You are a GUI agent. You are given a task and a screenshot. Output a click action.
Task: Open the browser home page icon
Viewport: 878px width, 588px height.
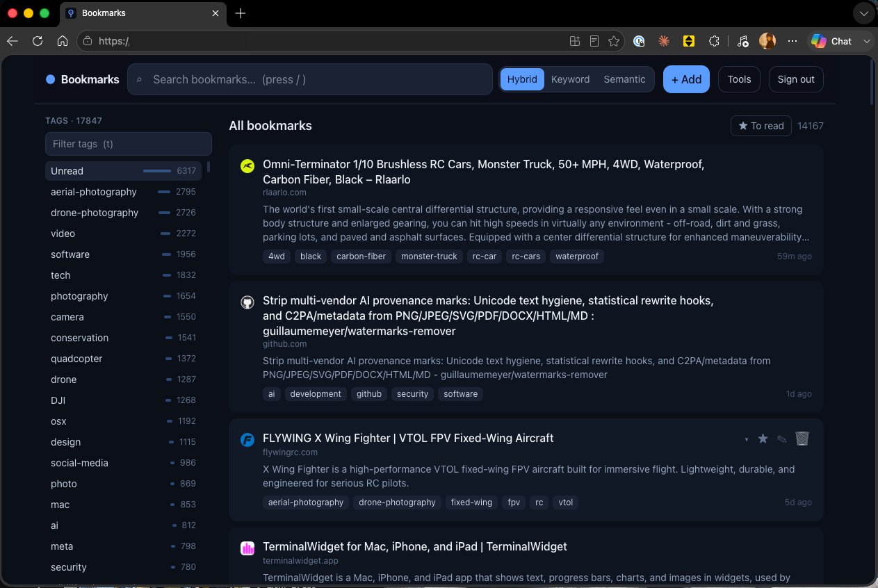coord(63,41)
